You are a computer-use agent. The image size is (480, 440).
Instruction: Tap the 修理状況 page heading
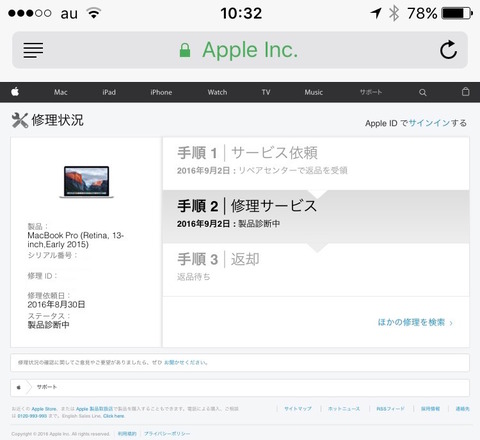(x=57, y=120)
